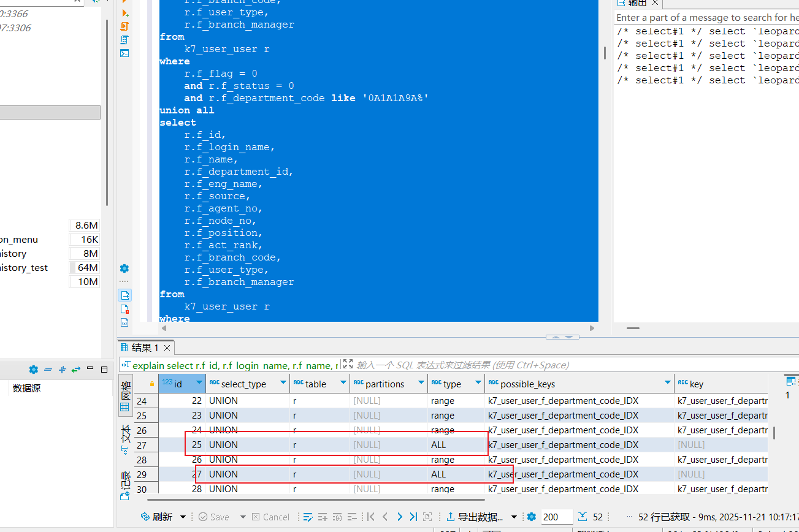Click the link-with-editor arrows icon in left panel
799x532 pixels.
tap(76, 370)
